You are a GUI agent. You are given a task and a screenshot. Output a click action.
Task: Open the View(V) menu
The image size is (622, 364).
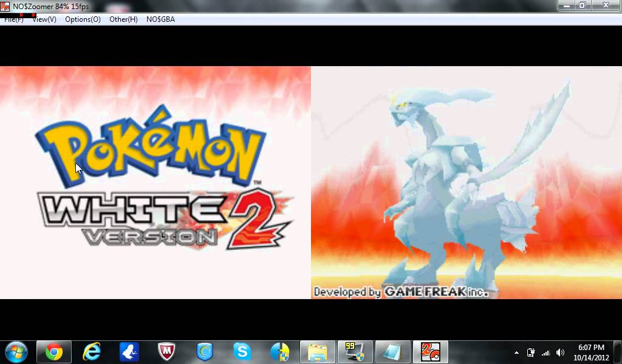44,19
